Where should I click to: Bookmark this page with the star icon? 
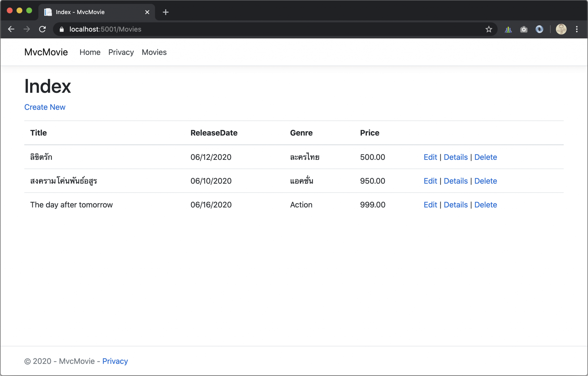(x=489, y=29)
